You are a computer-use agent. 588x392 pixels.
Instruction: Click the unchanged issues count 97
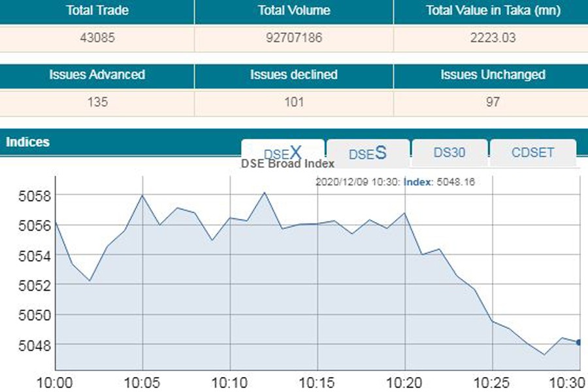tap(492, 102)
